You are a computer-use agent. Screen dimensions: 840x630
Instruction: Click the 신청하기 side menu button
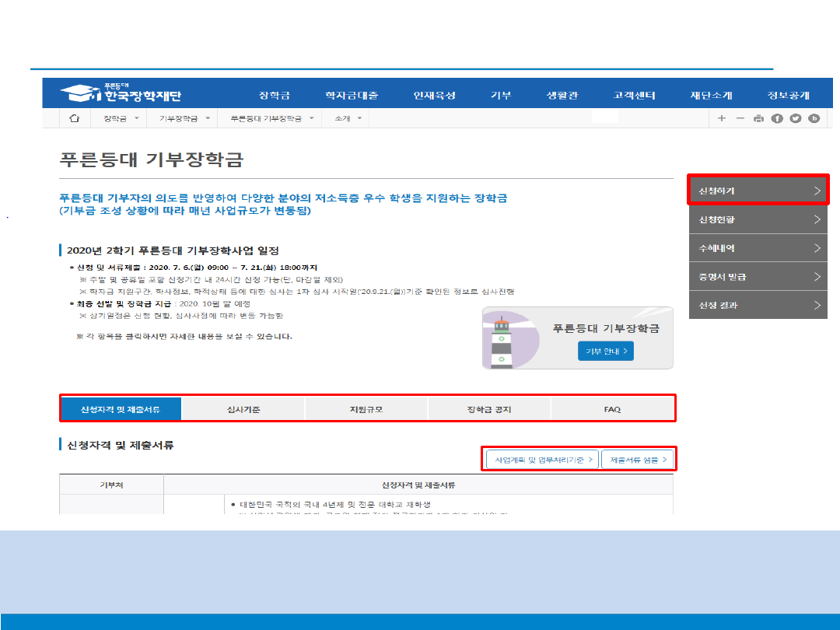click(758, 191)
